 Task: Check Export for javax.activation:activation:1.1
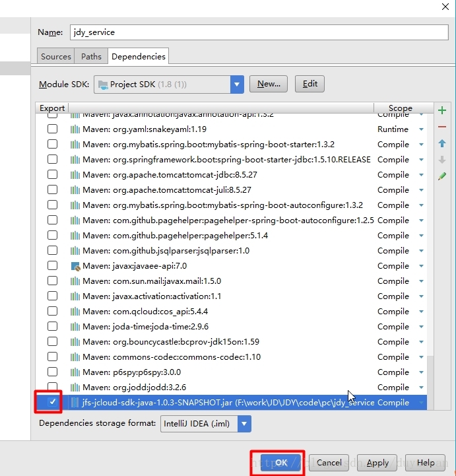click(x=53, y=296)
